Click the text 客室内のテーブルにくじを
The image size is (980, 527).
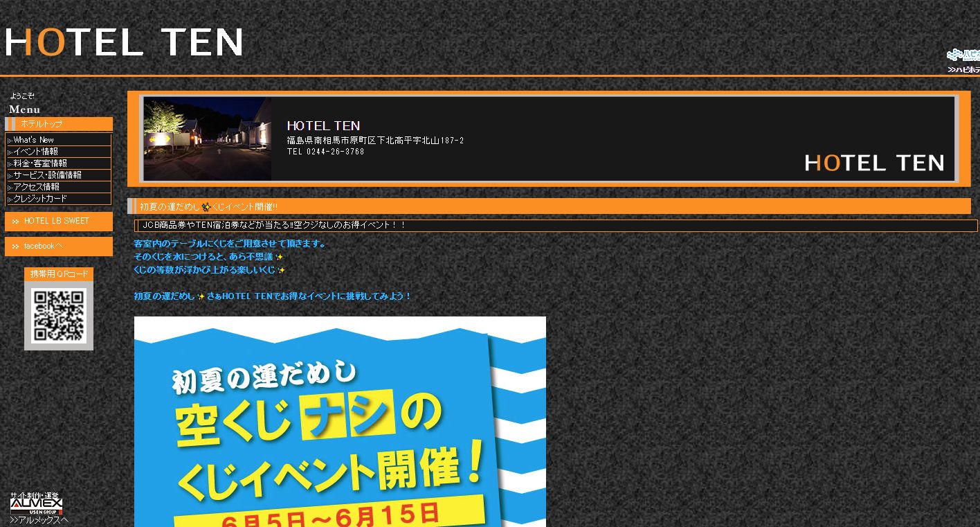point(229,244)
